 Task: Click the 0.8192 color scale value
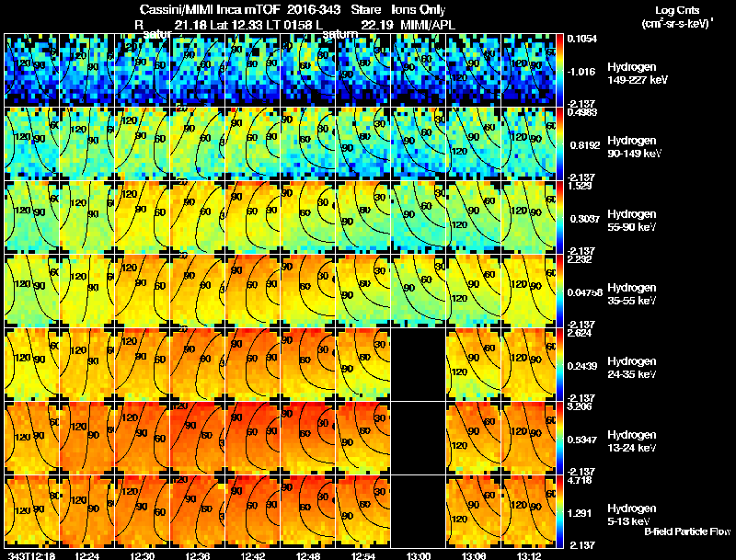coord(585,145)
